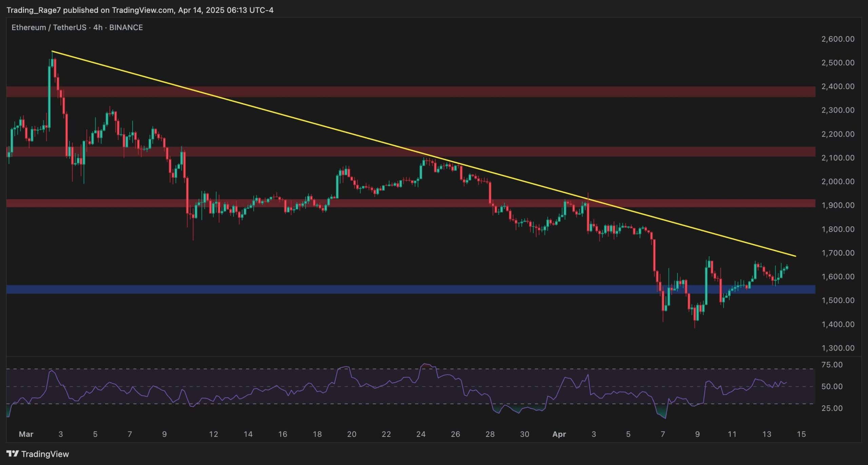Click the 1,500.00 price axis label
Viewport: 868px width, 465px height.
[x=837, y=300]
